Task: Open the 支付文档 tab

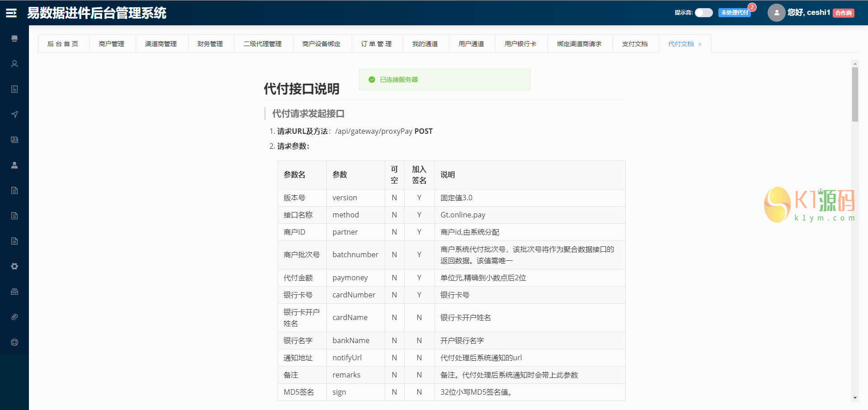Action: pos(635,44)
